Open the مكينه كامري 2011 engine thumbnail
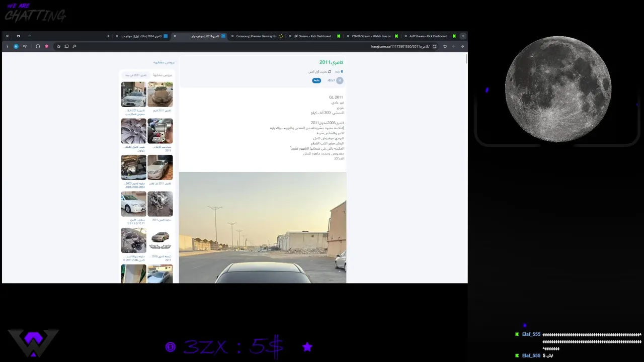Screen dimensions: 644x362 (160, 204)
